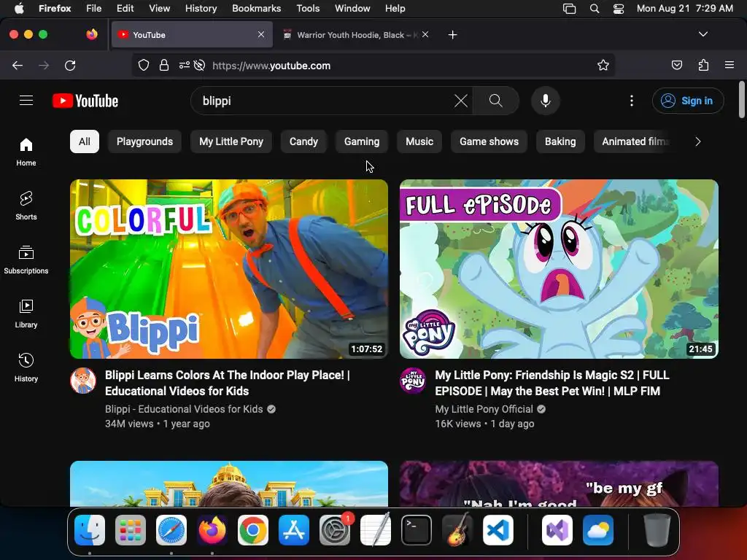
Task: Open Spotlight search in menu bar
Action: 595,9
